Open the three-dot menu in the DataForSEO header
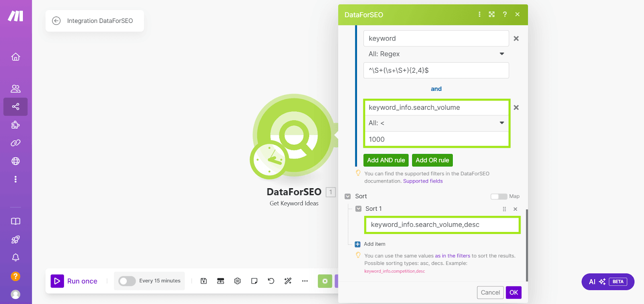 (479, 14)
